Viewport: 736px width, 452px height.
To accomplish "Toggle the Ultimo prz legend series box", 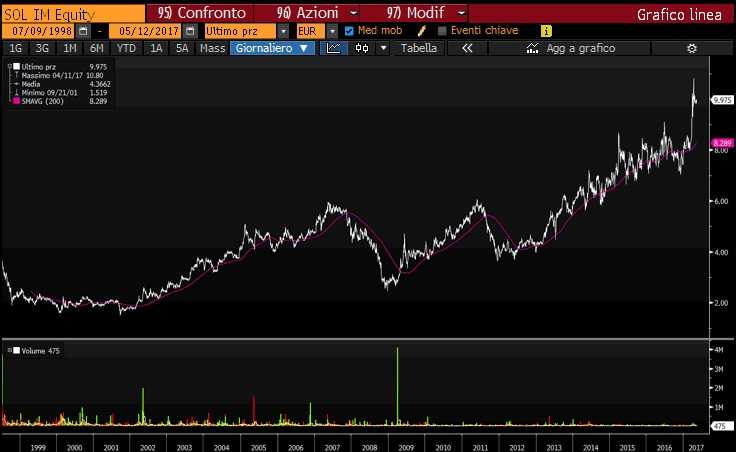I will click(x=13, y=65).
